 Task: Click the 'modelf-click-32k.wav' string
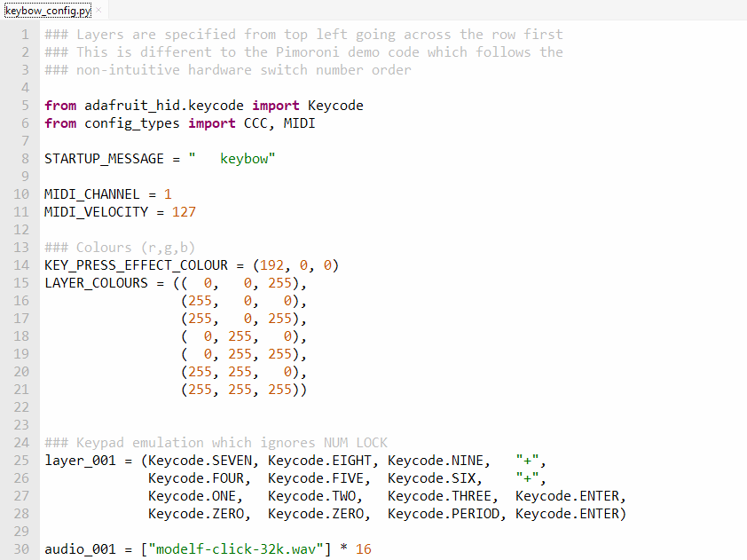pyautogui.click(x=236, y=549)
